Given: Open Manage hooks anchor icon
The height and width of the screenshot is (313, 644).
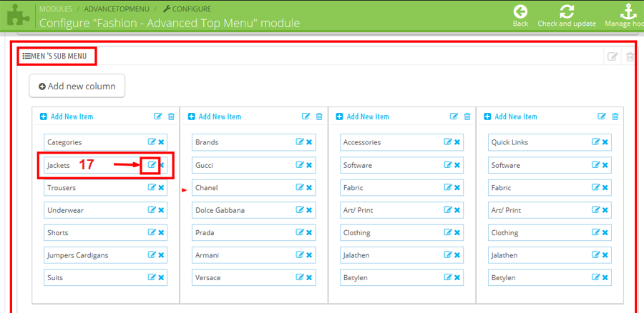Looking at the screenshot, I should click(x=628, y=11).
